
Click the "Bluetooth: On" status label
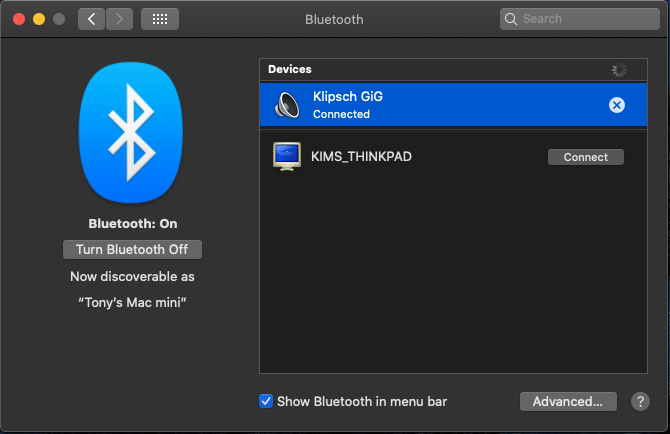[x=133, y=224]
